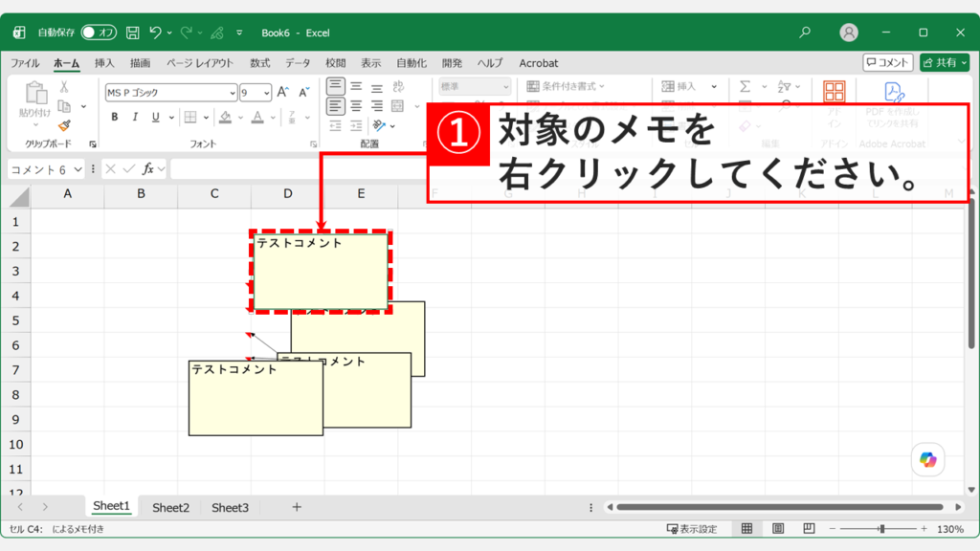Image resolution: width=980 pixels, height=551 pixels.
Task: Click the Format Painter brush icon
Action: 64,125
